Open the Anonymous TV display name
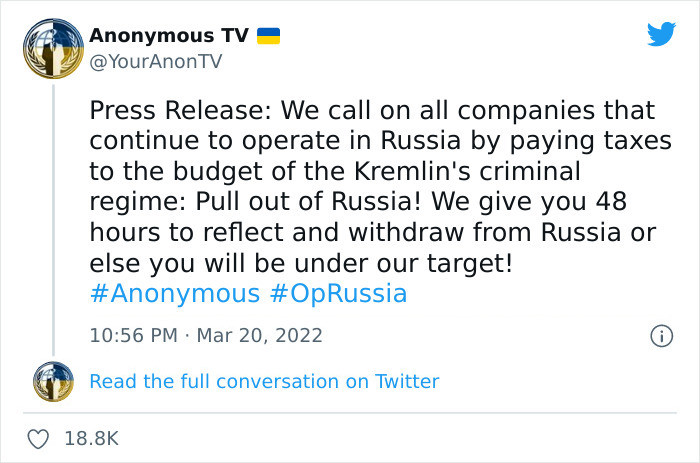Viewport: 700px width, 463px height. pyautogui.click(x=169, y=36)
